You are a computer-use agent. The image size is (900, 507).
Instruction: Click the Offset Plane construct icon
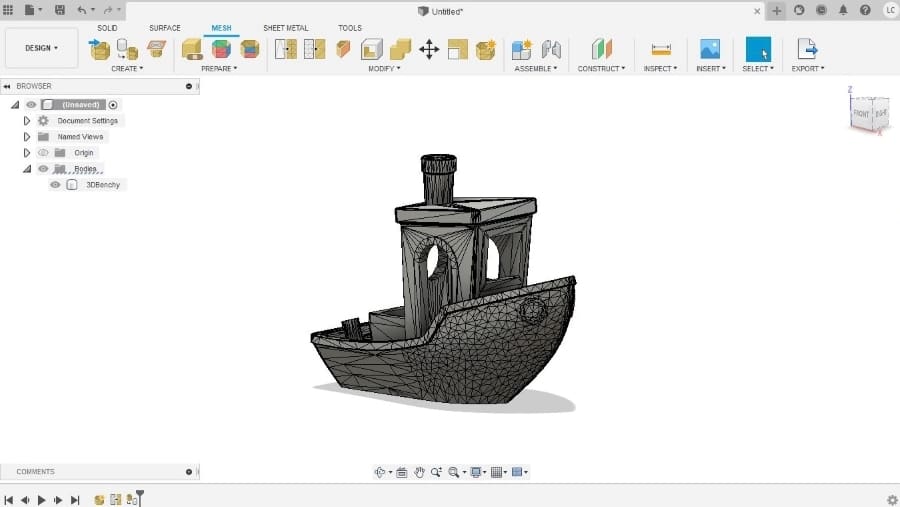[602, 49]
